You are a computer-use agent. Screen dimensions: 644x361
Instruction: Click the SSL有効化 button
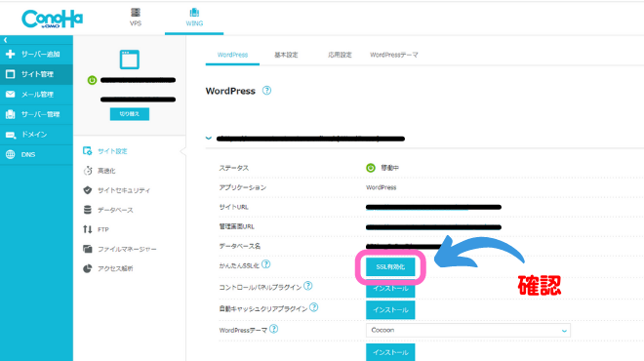390,267
